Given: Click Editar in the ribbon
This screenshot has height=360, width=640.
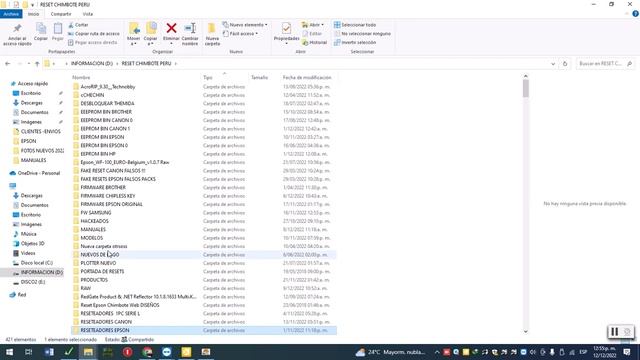Looking at the screenshot, I should point(312,33).
